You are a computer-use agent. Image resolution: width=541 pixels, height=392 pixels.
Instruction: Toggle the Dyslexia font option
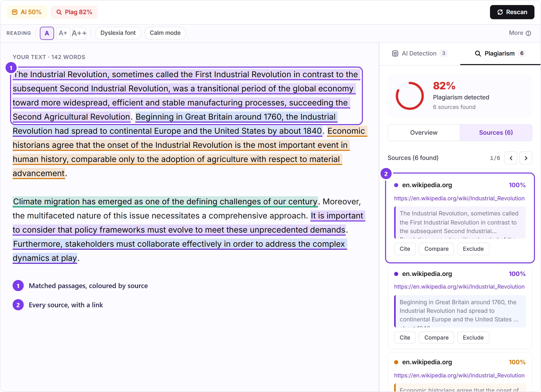118,33
